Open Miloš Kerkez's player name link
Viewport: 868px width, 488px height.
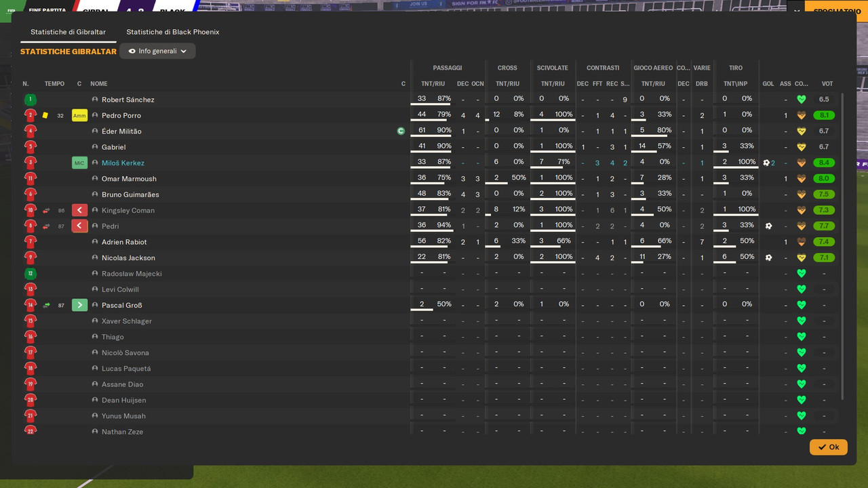pos(123,163)
